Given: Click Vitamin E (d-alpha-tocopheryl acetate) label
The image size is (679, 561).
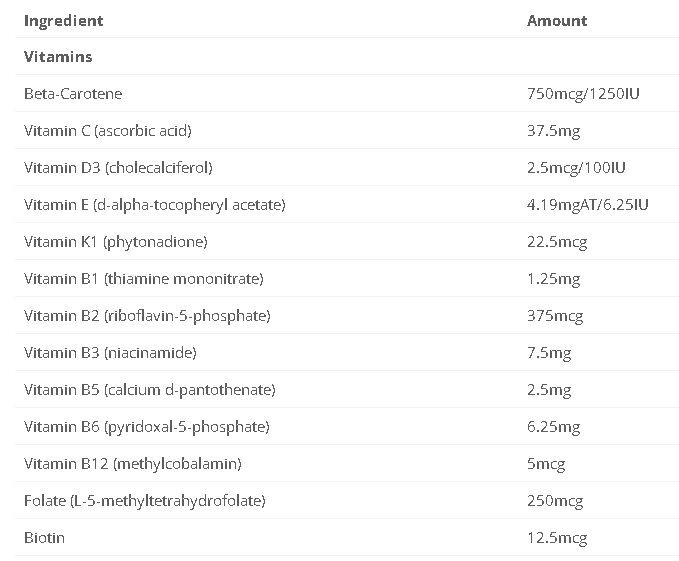Looking at the screenshot, I should (x=154, y=205).
